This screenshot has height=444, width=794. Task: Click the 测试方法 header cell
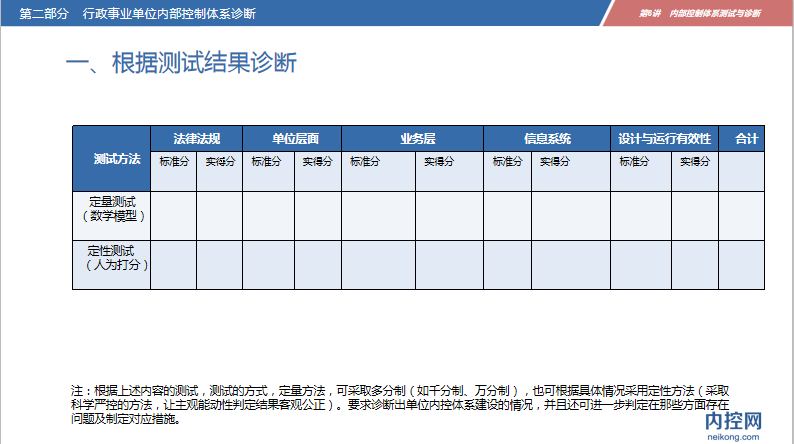[x=111, y=158]
